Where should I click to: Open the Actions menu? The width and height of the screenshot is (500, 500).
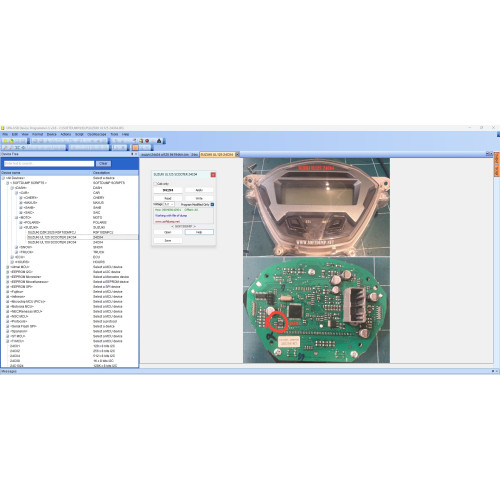(66, 134)
